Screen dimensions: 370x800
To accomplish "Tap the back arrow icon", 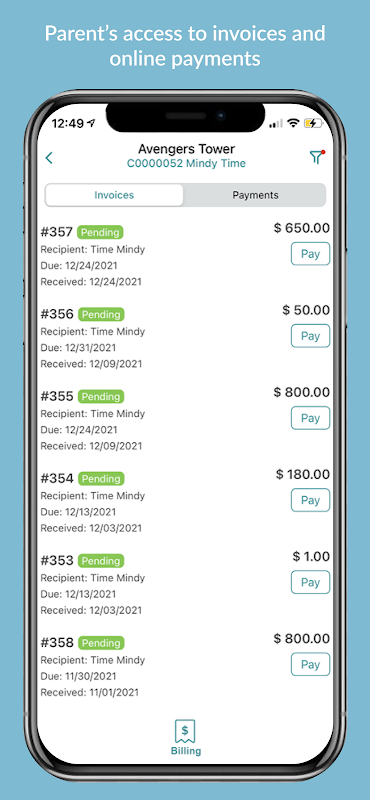I will [x=49, y=158].
